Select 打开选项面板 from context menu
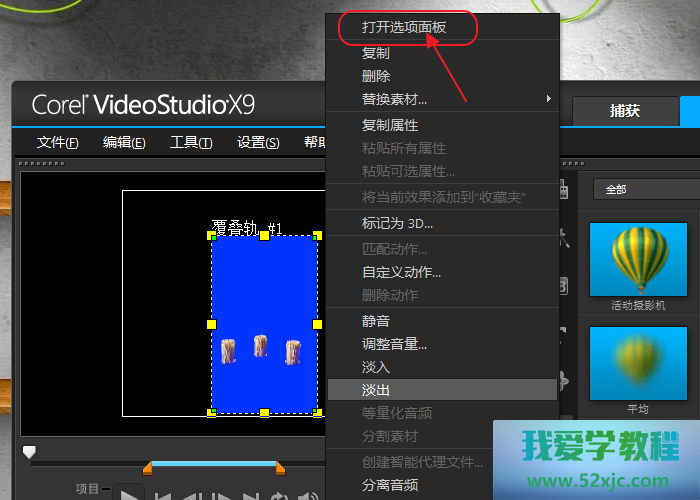Image resolution: width=700 pixels, height=500 pixels. [x=404, y=28]
